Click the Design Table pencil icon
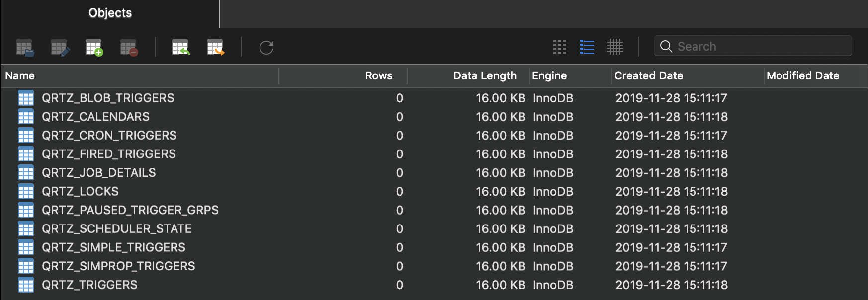 coord(60,48)
